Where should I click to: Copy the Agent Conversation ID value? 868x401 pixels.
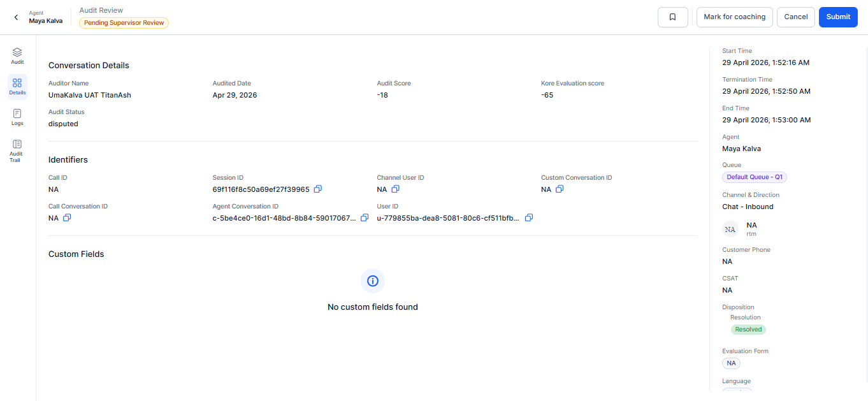(365, 217)
